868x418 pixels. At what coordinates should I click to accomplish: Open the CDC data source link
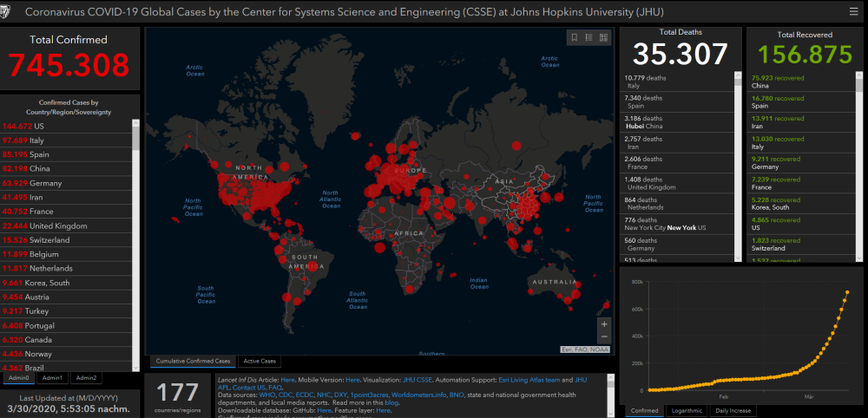pos(286,395)
